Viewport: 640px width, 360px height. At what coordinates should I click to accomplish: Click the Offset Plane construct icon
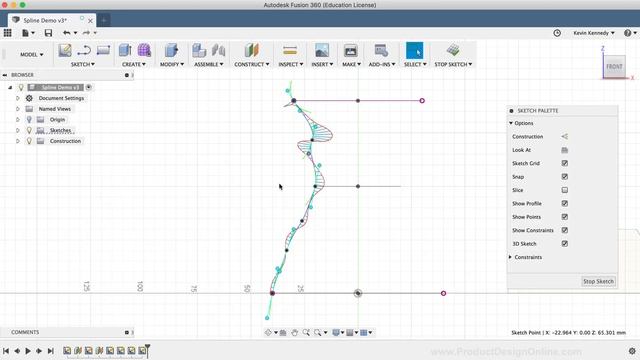(251, 51)
